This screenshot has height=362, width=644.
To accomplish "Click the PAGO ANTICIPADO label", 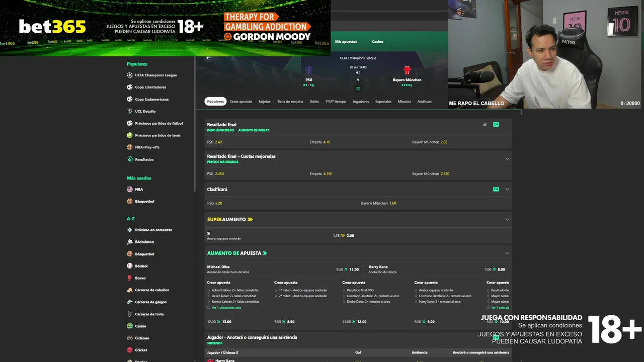I will pyautogui.click(x=220, y=130).
